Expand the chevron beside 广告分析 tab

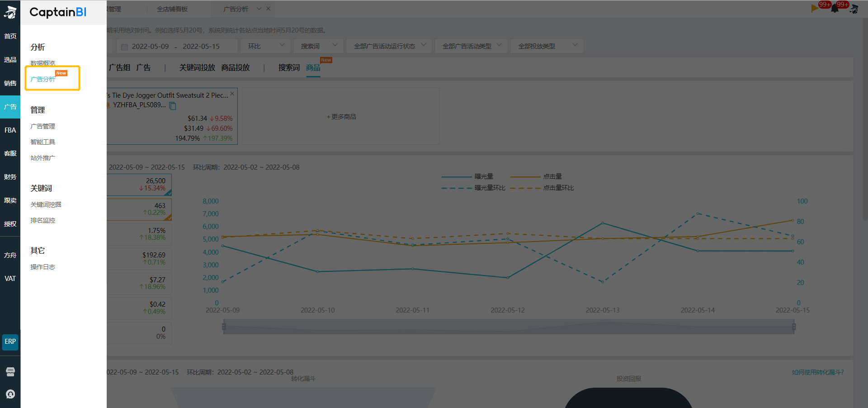259,9
